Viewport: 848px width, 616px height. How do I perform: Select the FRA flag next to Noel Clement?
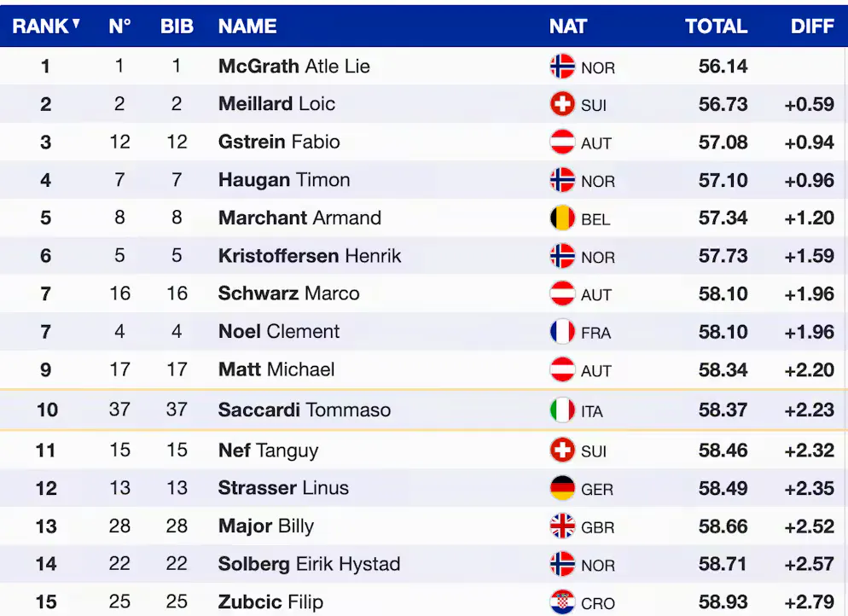point(562,332)
